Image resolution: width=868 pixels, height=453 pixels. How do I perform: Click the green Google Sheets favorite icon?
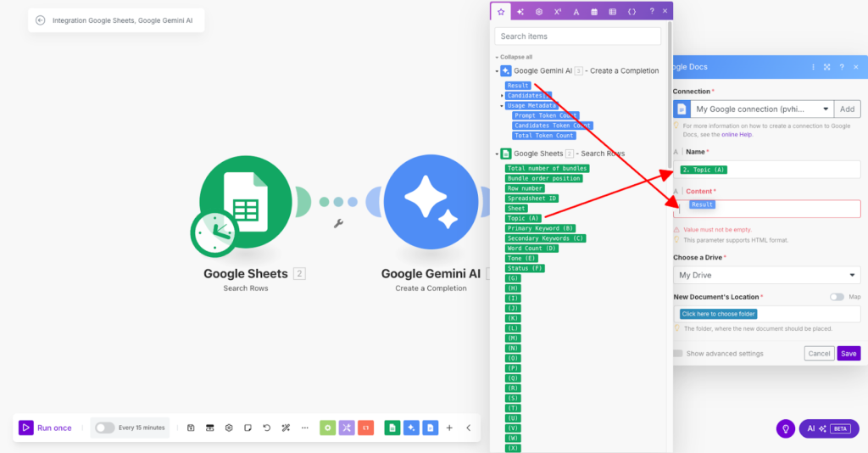[392, 428]
